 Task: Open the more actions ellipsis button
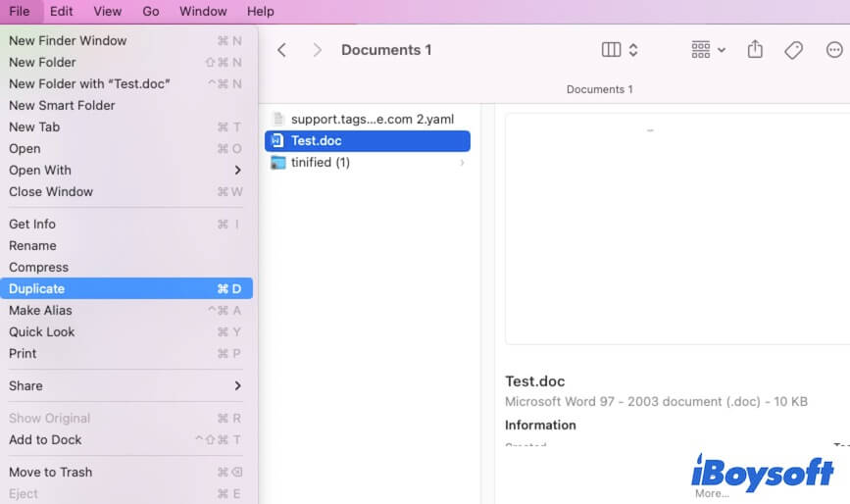coord(834,50)
